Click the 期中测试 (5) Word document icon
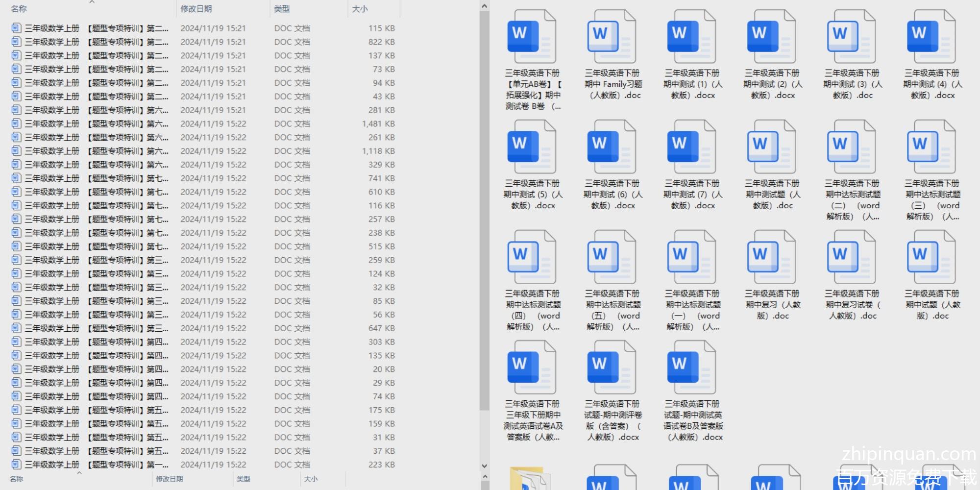The image size is (980, 490). (532, 147)
